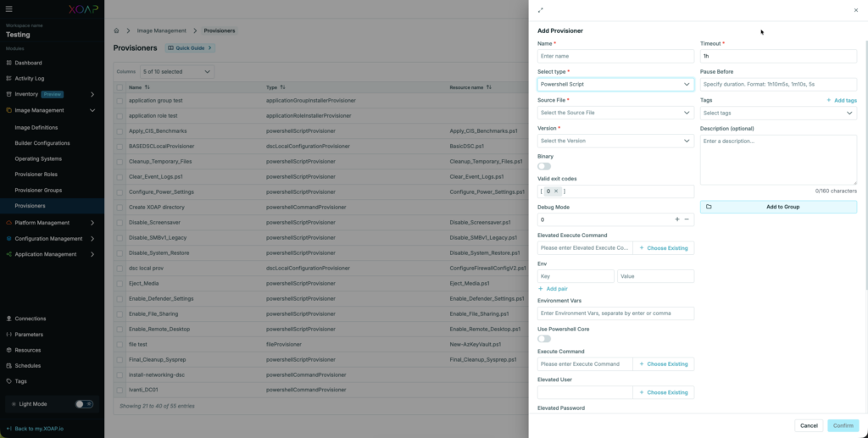
Task: Click the Schedules sidebar icon
Action: (x=9, y=366)
